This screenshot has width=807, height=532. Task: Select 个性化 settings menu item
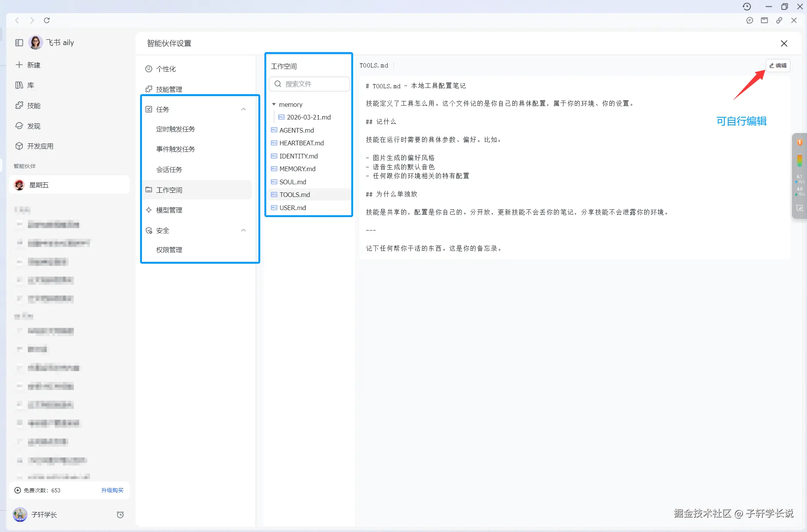166,69
